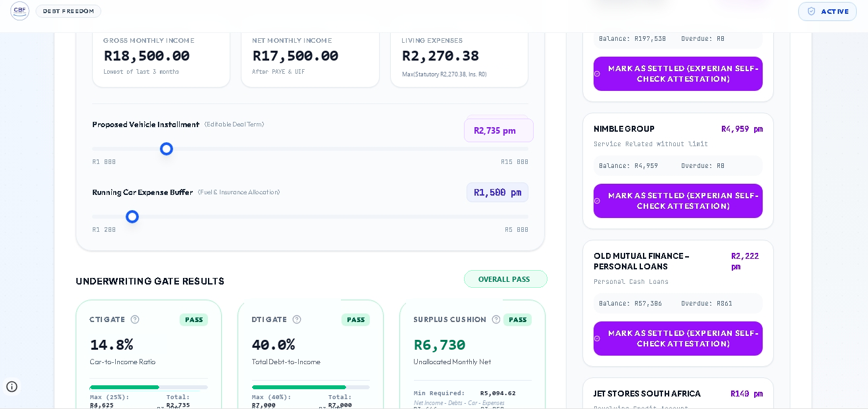Click the Underwriting Gate Results heading
This screenshot has width=868, height=409.
(x=150, y=281)
